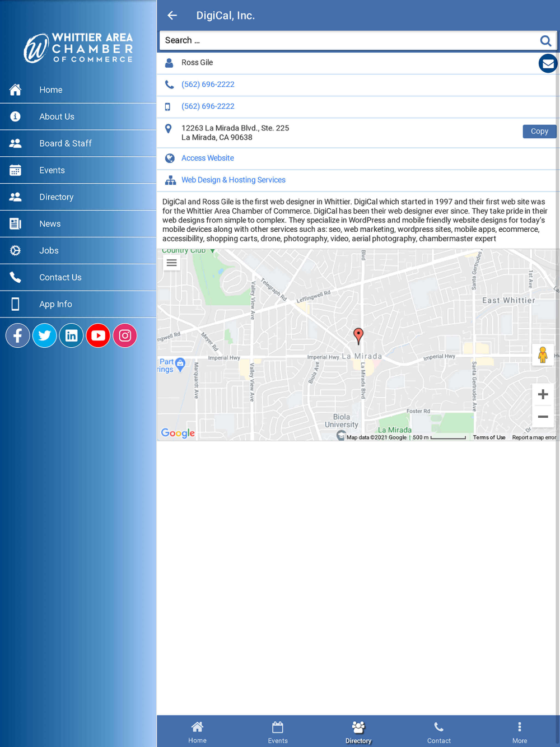Copy the La Mirada address

point(539,131)
